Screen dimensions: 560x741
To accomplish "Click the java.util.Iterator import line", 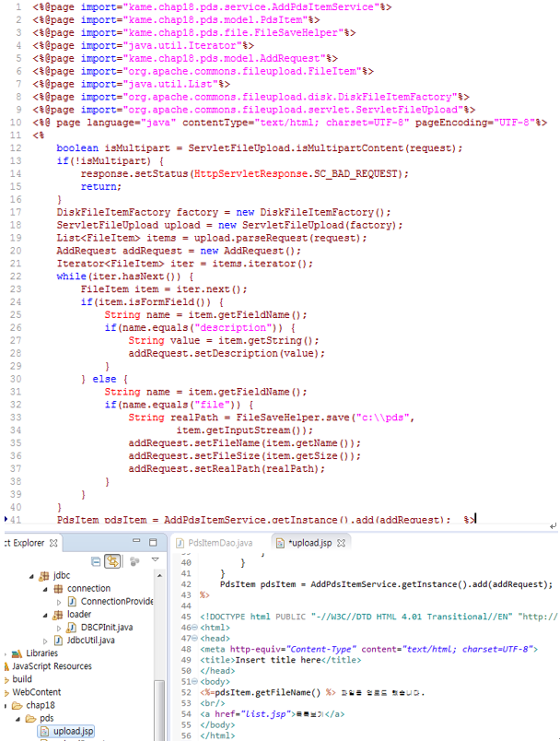I will point(144,46).
